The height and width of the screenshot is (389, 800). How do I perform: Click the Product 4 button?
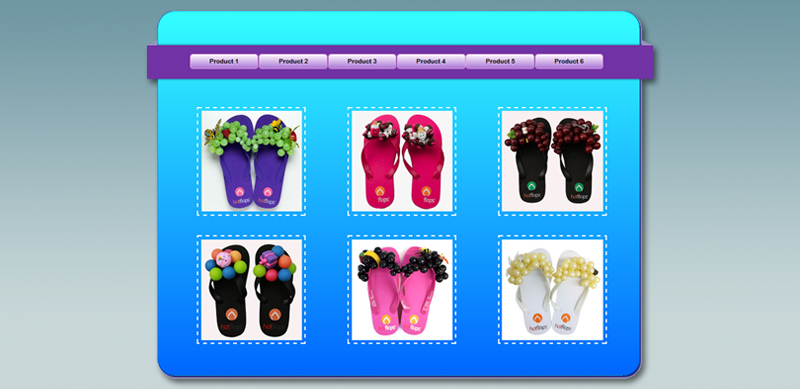pos(431,61)
